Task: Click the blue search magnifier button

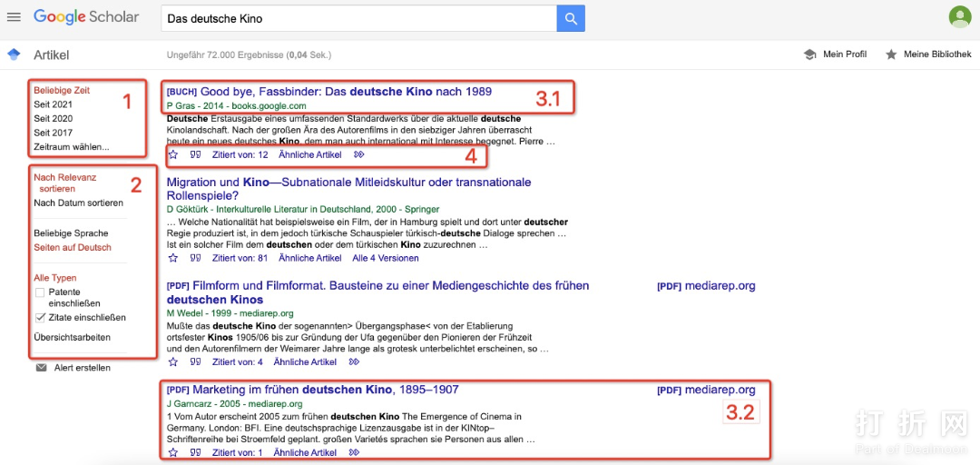Action: 571,18
